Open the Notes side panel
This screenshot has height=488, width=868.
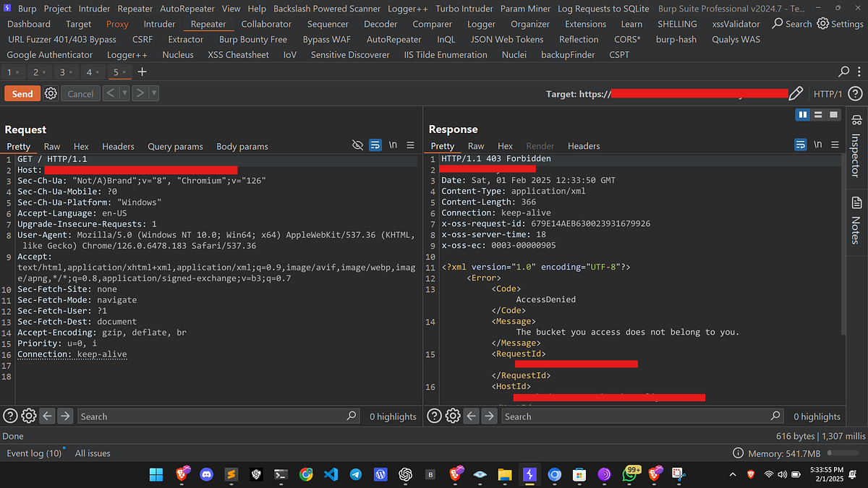856,220
